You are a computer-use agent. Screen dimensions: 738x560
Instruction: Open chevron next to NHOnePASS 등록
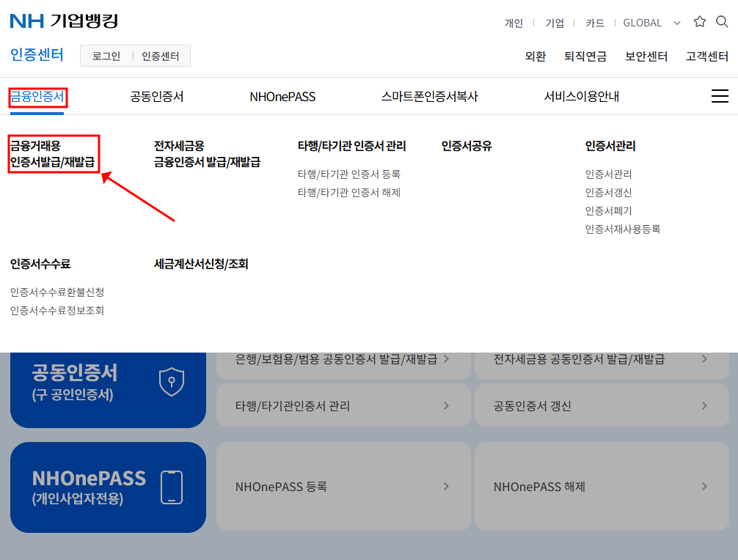coord(446,487)
